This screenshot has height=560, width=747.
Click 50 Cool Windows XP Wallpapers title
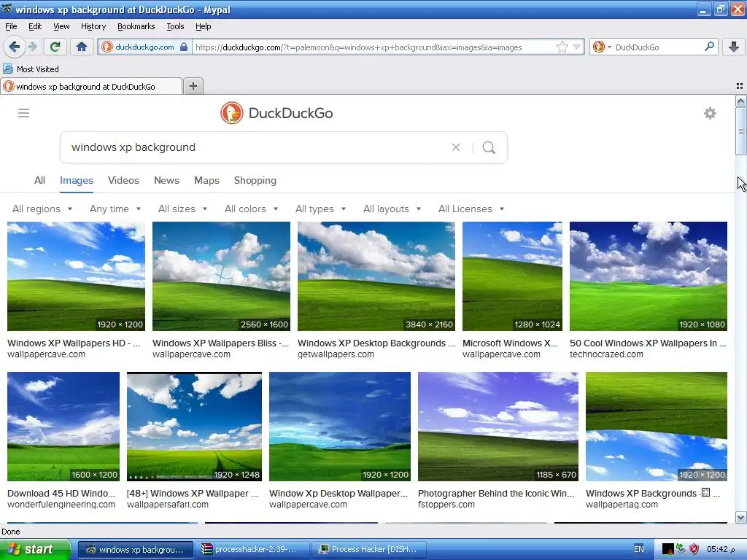pos(648,343)
